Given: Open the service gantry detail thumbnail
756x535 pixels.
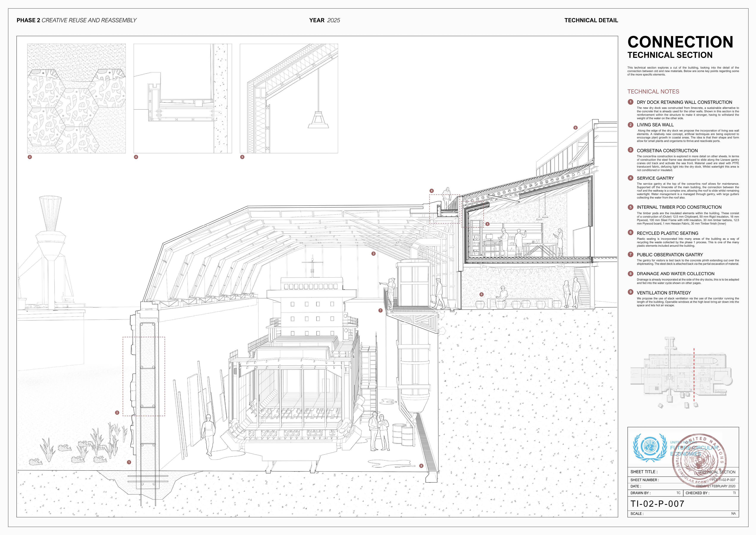Looking at the screenshot, I should pyautogui.click(x=183, y=99).
